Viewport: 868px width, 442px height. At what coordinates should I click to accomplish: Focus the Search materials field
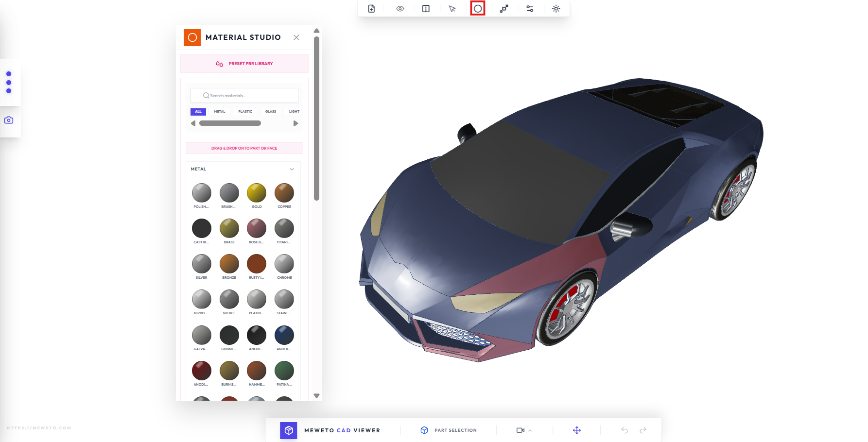click(x=244, y=96)
